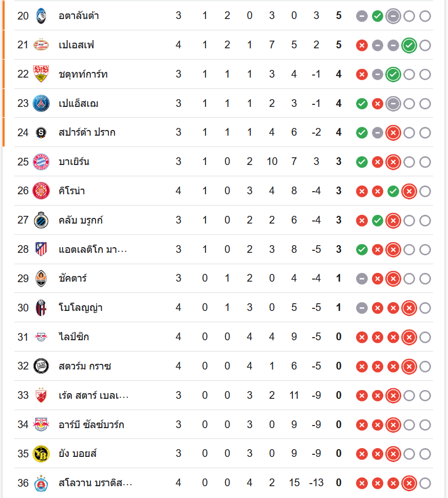Select the Paris Saint-Germain crest in row 23

click(x=41, y=103)
